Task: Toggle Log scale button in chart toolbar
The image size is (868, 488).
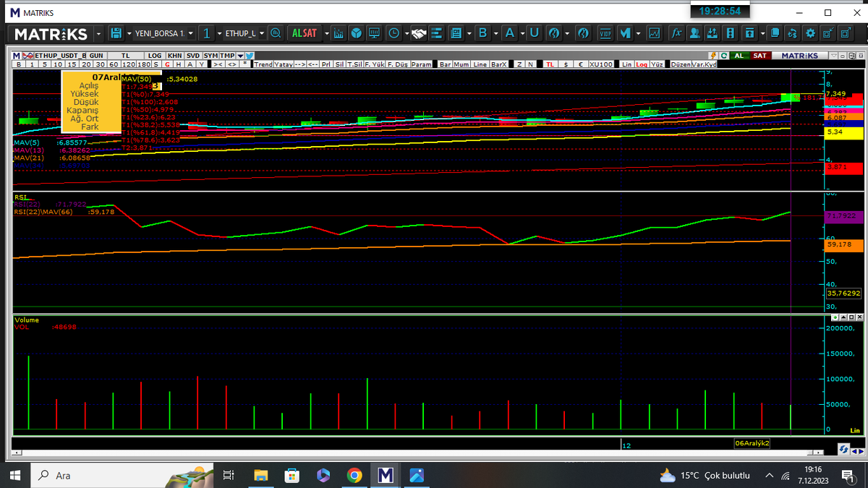Action: tap(642, 64)
